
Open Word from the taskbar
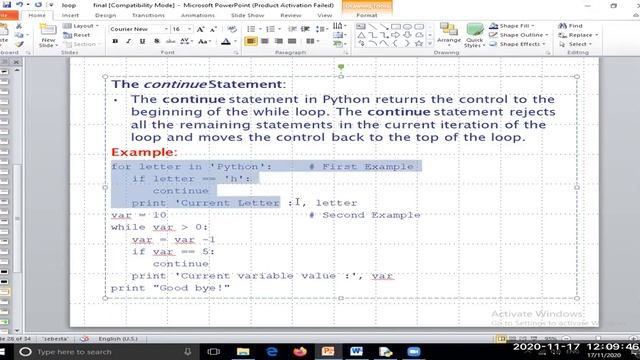coord(356,351)
